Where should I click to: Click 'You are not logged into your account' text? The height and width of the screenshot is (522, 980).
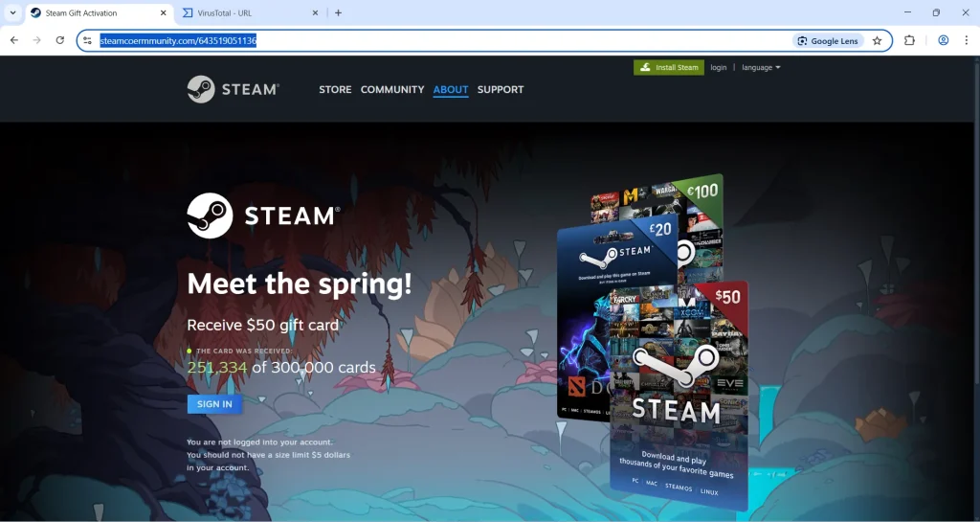260,442
